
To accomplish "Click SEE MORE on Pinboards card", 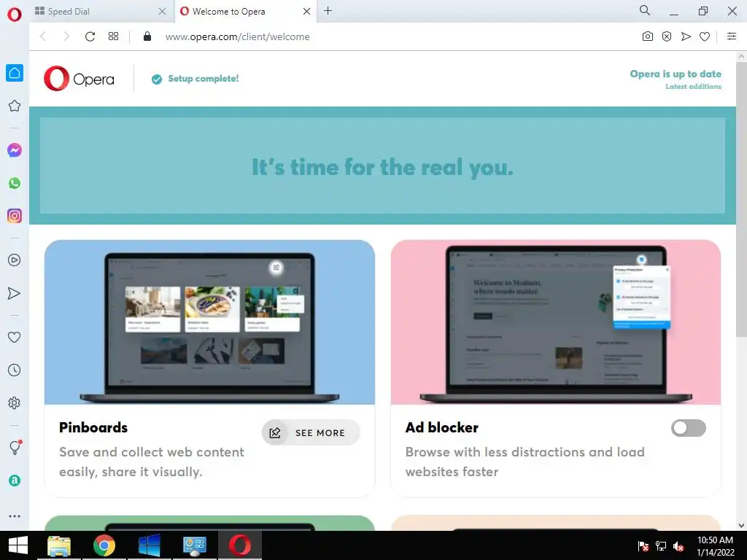I will [311, 432].
